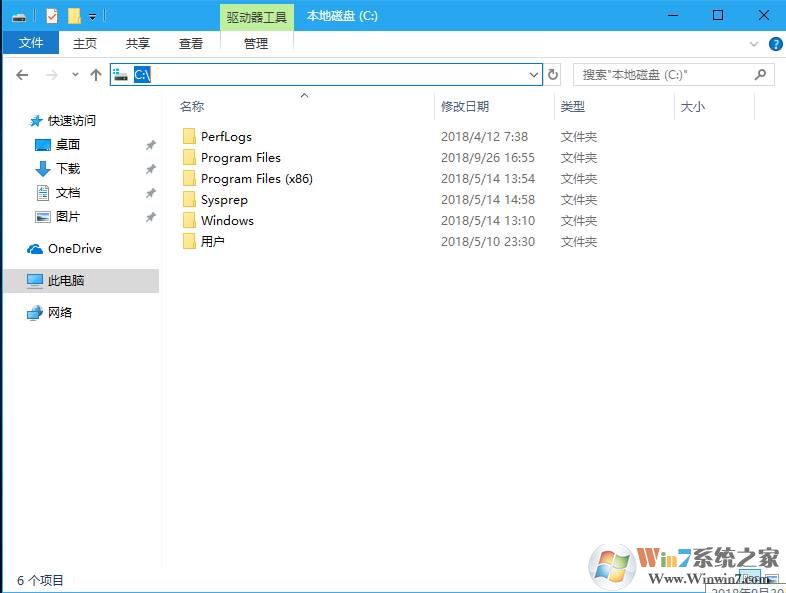Viewport: 786px width, 593px height.
Task: Select OneDrive in the navigation pane
Action: [74, 249]
